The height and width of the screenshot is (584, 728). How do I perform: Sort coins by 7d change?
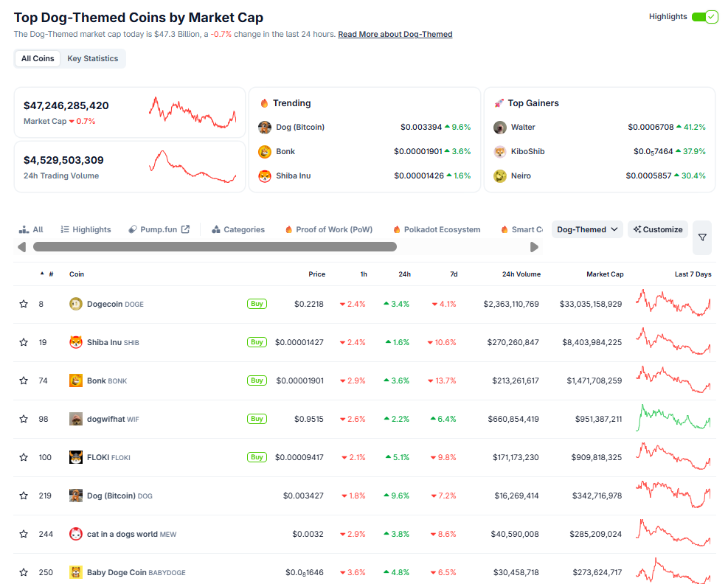(x=454, y=274)
